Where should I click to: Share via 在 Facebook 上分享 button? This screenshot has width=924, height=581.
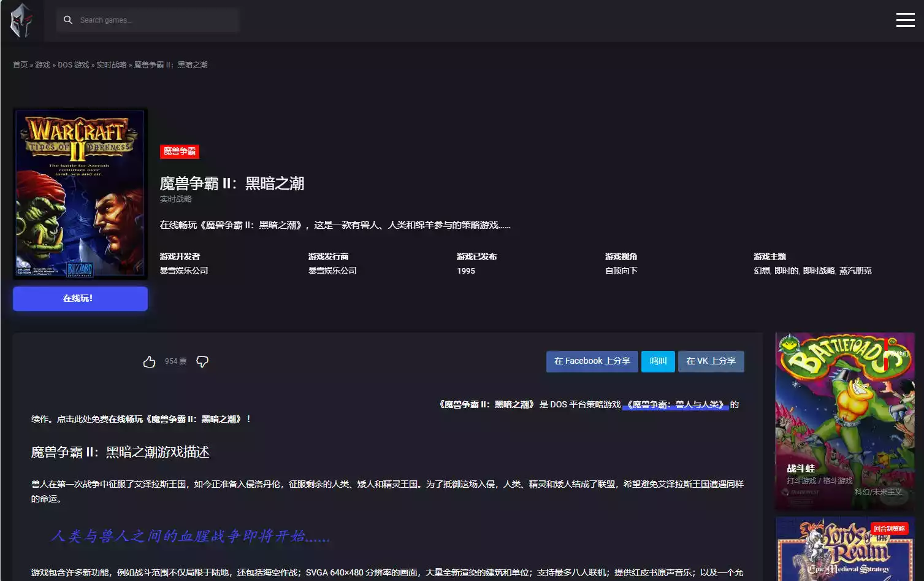click(592, 361)
